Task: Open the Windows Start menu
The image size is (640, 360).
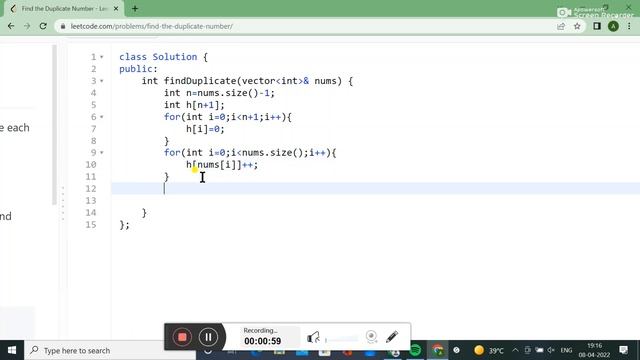Action: click(x=12, y=350)
